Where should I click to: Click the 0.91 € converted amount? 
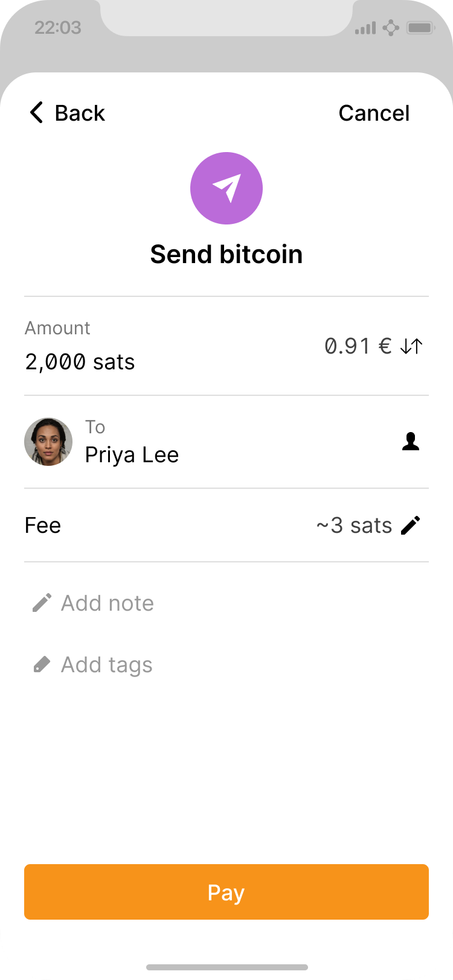click(x=358, y=346)
